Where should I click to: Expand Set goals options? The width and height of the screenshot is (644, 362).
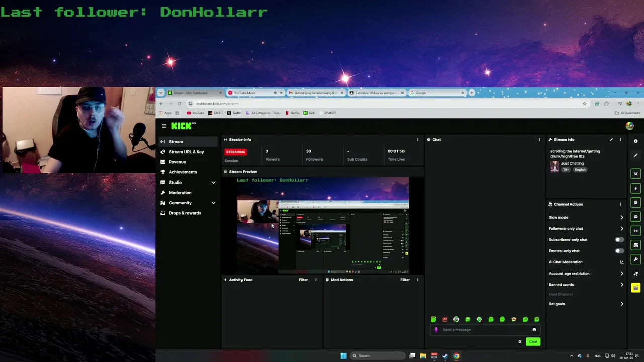click(x=622, y=304)
